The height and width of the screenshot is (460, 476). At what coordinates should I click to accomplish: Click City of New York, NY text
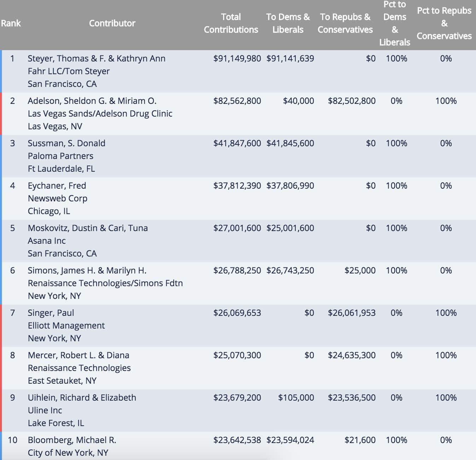(68, 453)
